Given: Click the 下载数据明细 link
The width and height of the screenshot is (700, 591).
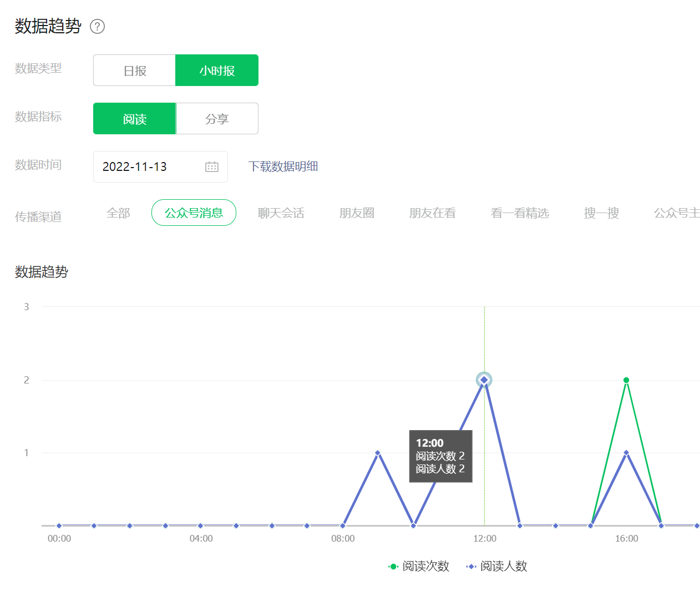Looking at the screenshot, I should [x=283, y=166].
